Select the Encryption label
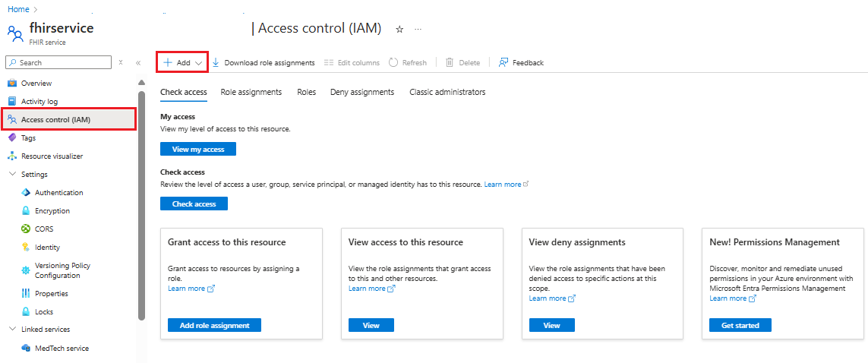 tap(52, 211)
